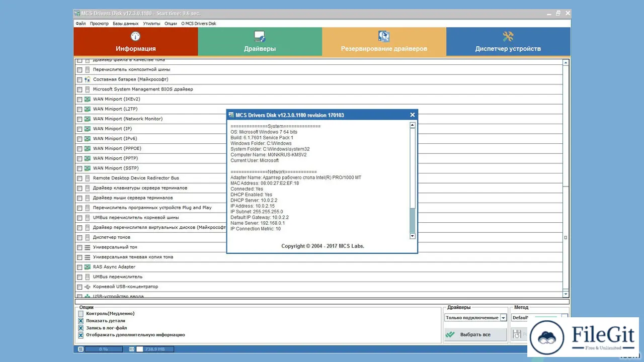
Task: Click the Диспетчер томов device icon
Action: tap(88, 237)
